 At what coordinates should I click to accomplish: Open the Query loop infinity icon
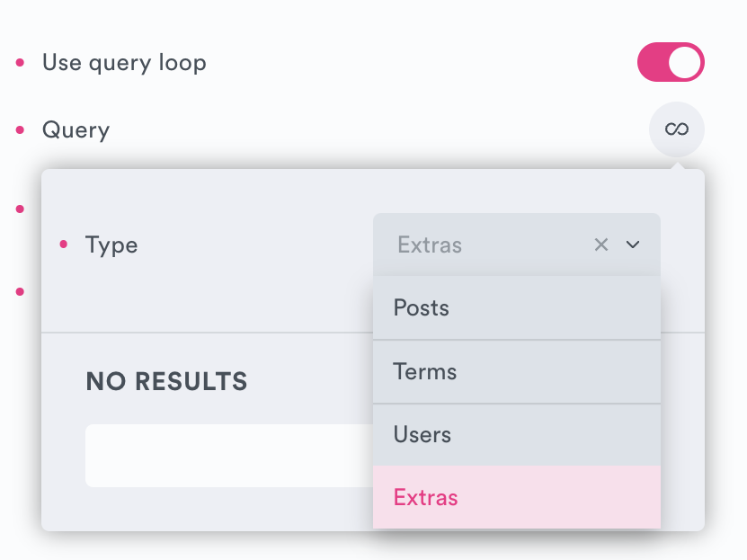click(x=676, y=130)
